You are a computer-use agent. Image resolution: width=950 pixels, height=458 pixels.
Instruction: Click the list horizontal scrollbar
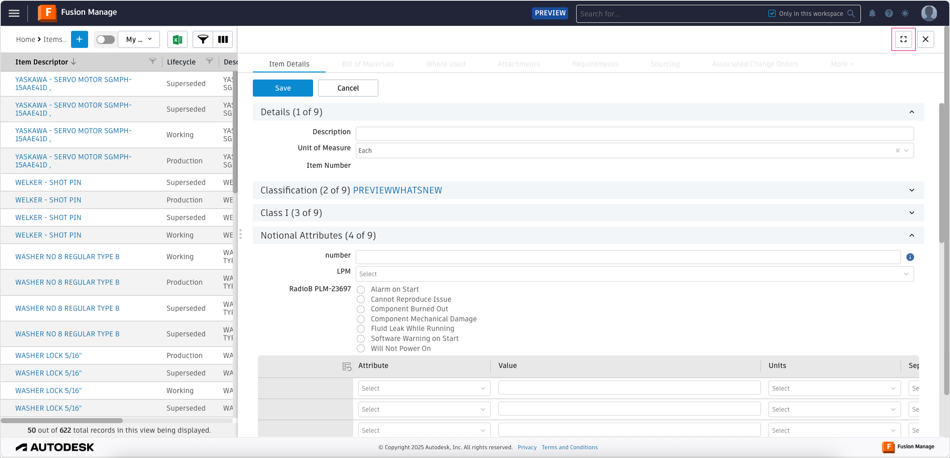62,420
